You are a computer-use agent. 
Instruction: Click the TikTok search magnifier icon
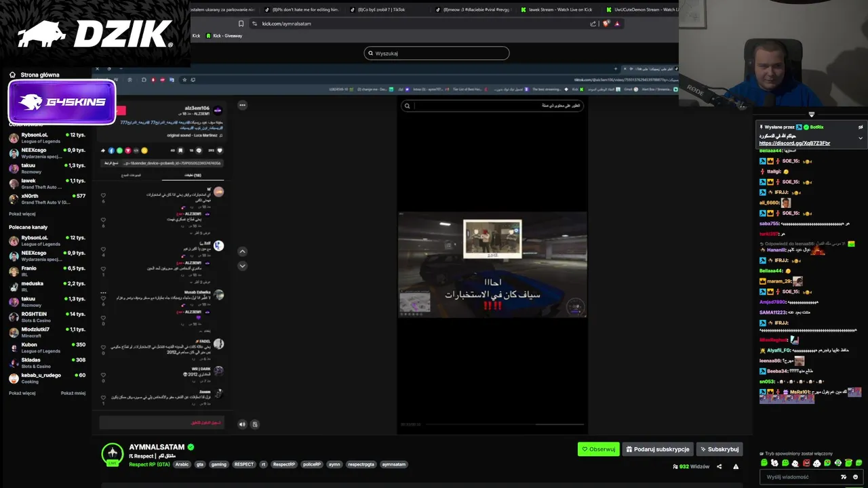pos(407,106)
